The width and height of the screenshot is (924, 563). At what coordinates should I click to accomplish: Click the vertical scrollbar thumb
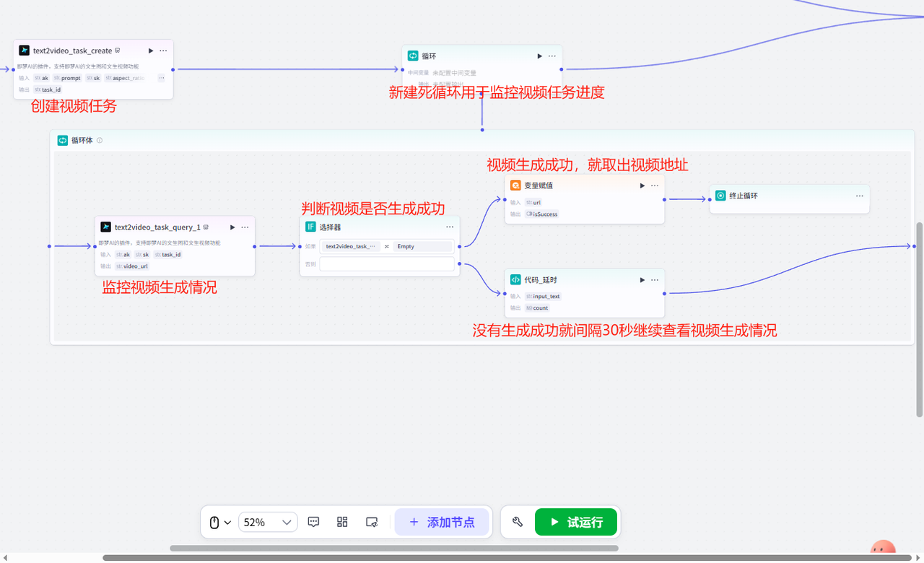pos(920,319)
